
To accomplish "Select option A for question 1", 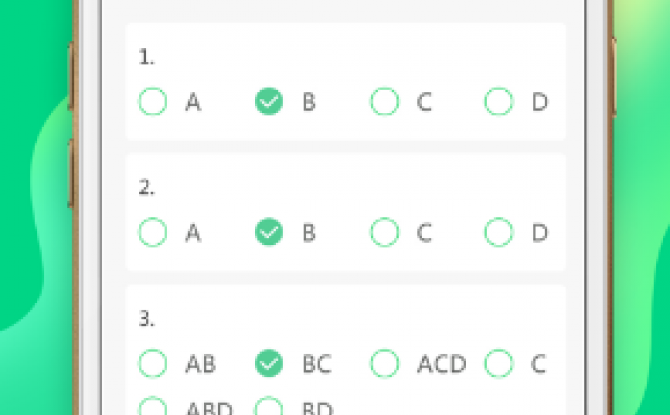I will coord(153,102).
